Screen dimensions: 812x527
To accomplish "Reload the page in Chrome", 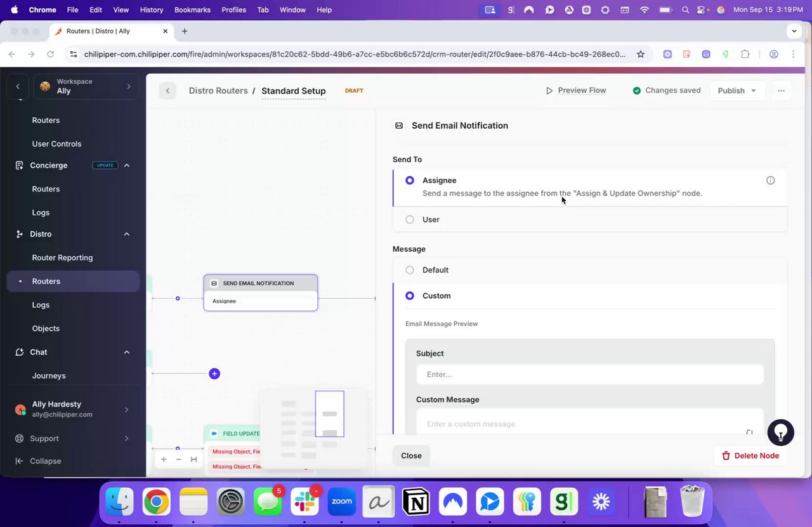I will coord(50,55).
